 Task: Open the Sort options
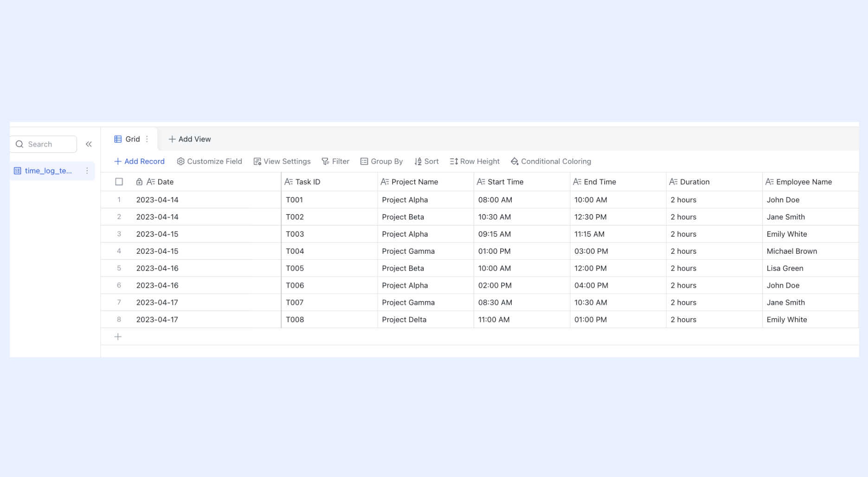[426, 161]
